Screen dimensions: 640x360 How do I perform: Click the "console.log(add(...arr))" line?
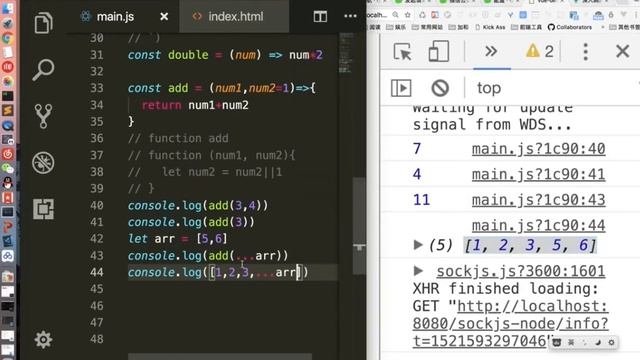(x=208, y=256)
